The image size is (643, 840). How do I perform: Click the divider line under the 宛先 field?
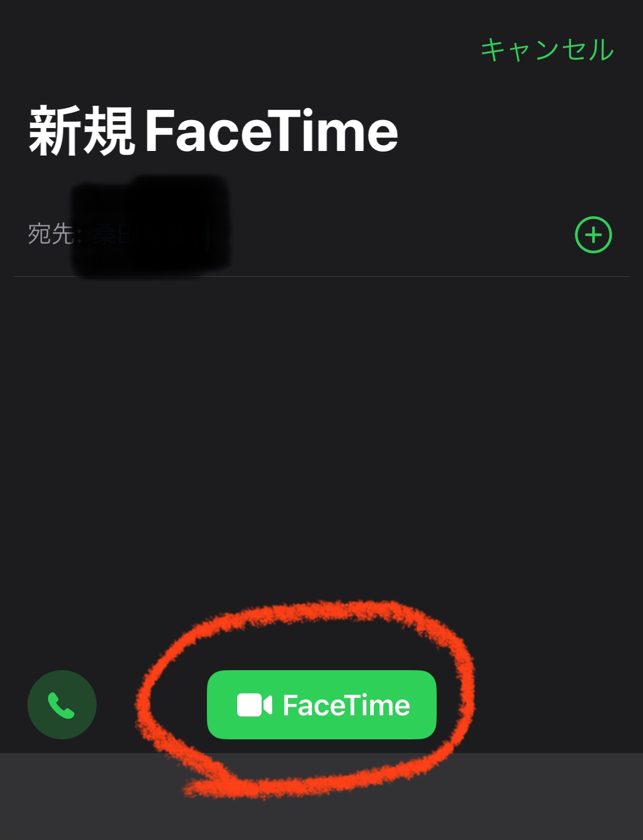[x=321, y=277]
